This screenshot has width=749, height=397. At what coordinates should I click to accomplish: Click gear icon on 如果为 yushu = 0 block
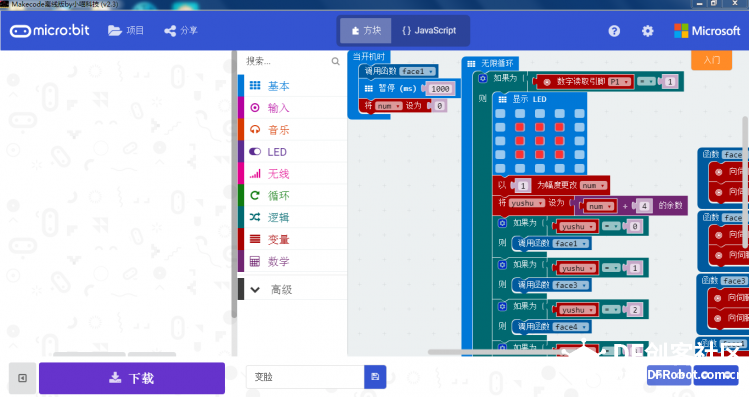coord(503,223)
